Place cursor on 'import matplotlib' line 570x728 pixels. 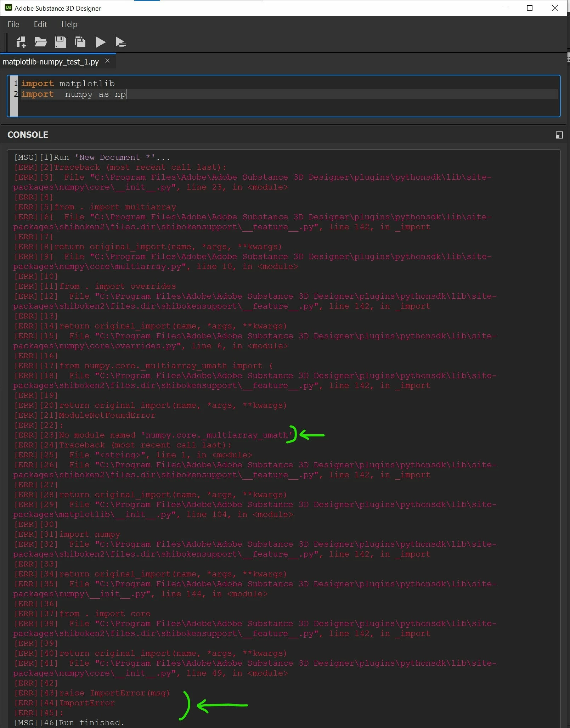68,84
